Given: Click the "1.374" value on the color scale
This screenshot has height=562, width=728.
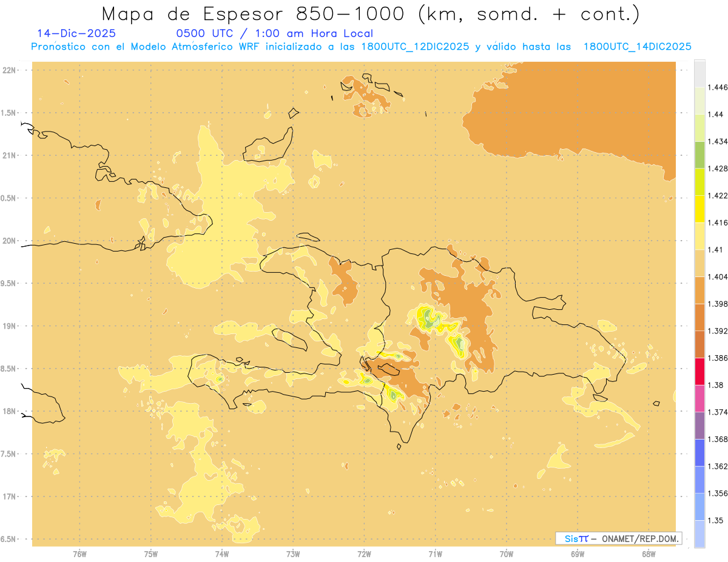Looking at the screenshot, I should pos(718,412).
